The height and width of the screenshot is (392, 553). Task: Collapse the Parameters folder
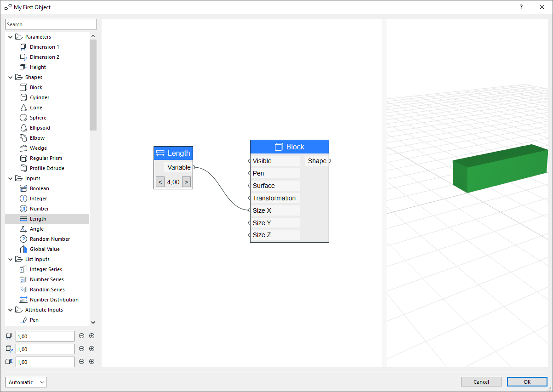pos(11,37)
